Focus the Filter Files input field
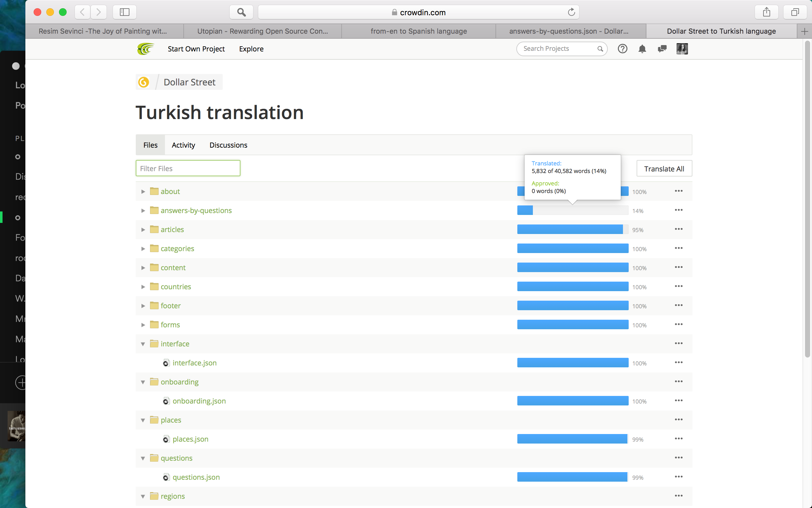This screenshot has height=508, width=812. [x=188, y=168]
